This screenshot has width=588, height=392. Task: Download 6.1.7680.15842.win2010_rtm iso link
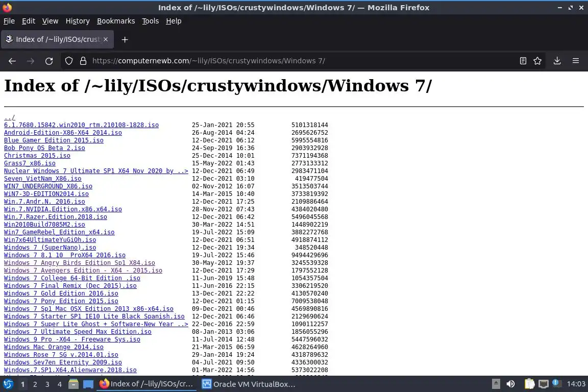[x=81, y=125]
